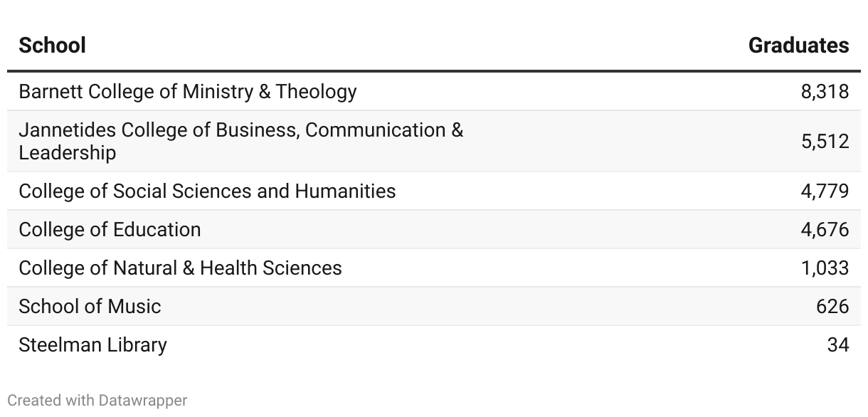Click the College of Education school name

[110, 230]
